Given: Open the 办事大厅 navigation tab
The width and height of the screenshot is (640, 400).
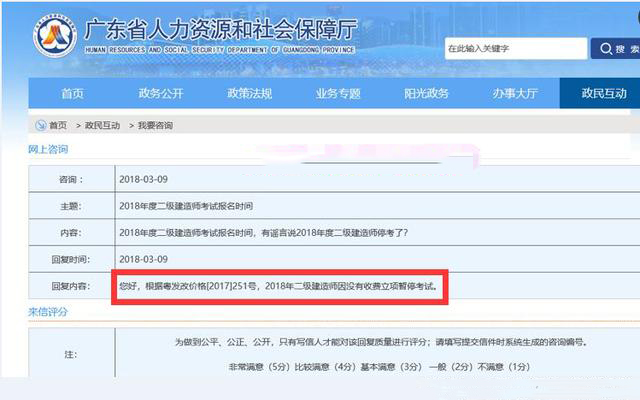Looking at the screenshot, I should click(514, 93).
